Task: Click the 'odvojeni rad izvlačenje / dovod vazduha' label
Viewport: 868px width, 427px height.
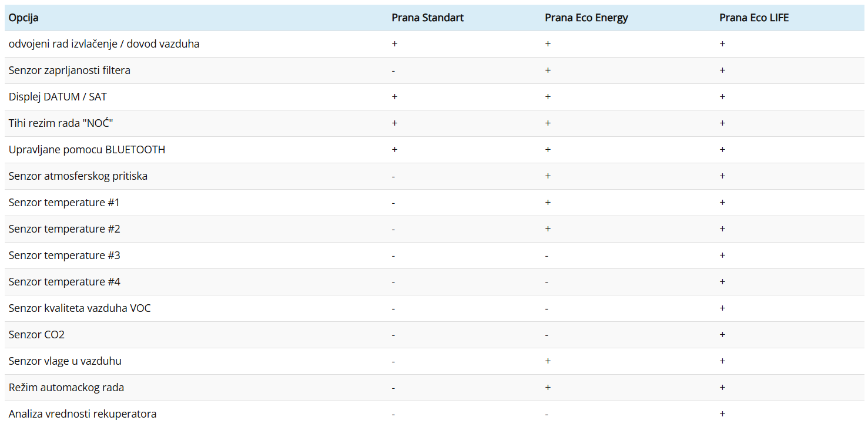Action: pyautogui.click(x=104, y=44)
